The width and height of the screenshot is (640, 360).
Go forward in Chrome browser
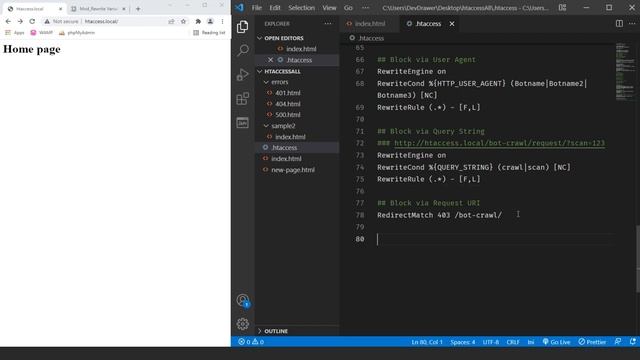(20, 21)
